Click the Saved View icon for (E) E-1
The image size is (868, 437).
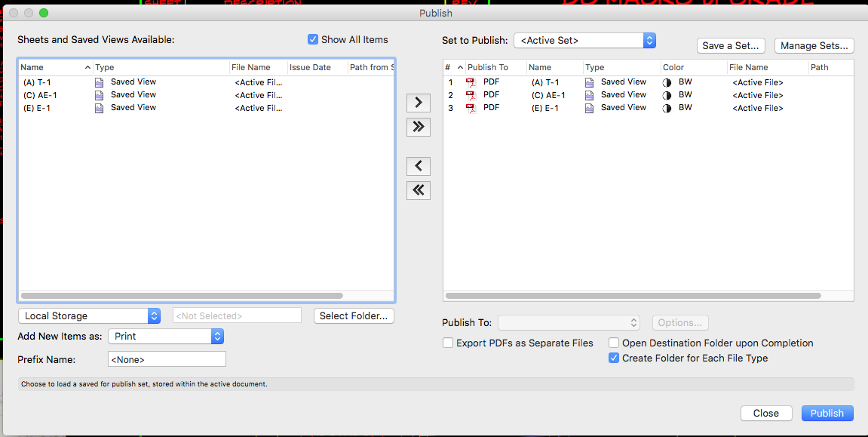pyautogui.click(x=99, y=107)
